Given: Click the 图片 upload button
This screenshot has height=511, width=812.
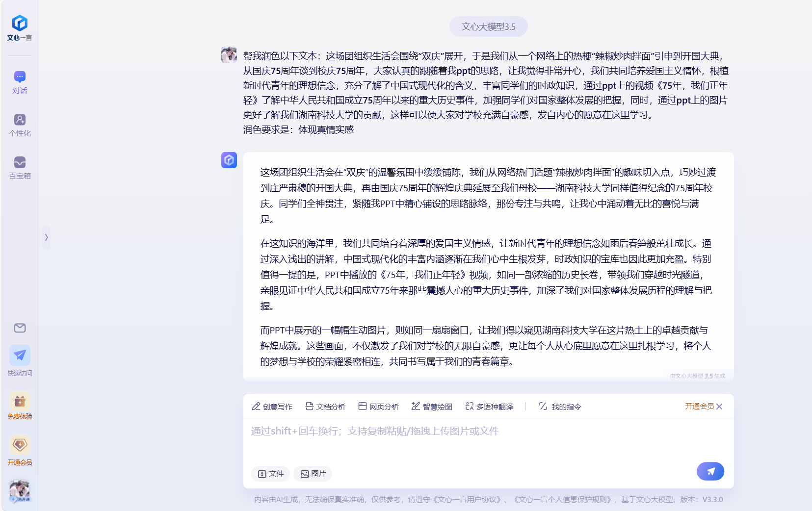Looking at the screenshot, I should (x=313, y=474).
